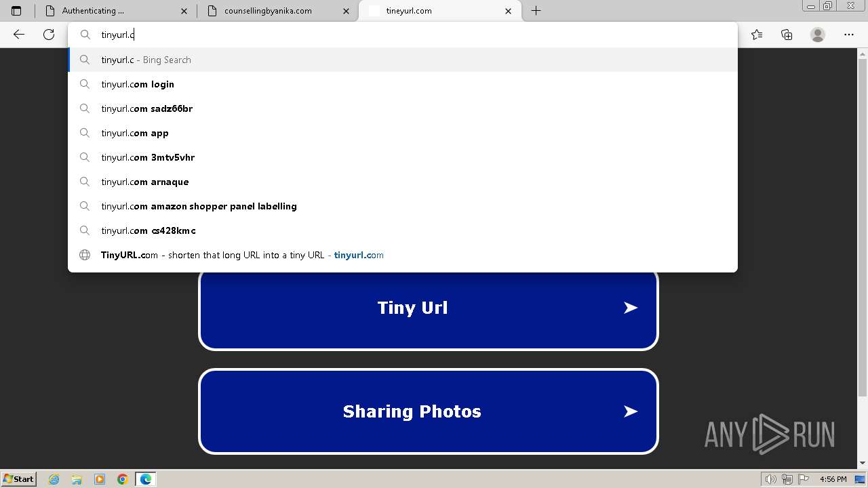868x488 pixels.
Task: Close the tineyurl.com tab
Action: click(x=509, y=11)
